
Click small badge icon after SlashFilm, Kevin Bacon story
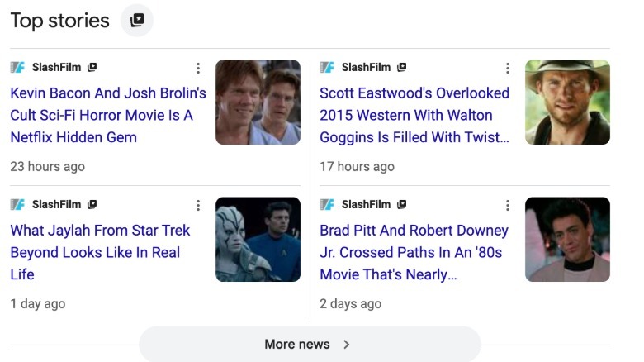click(92, 68)
